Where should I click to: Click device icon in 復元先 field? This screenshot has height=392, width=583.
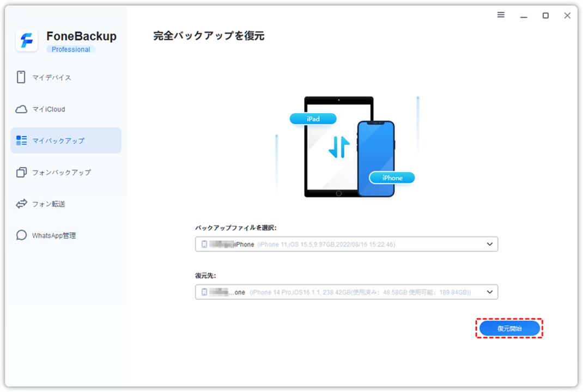click(x=204, y=292)
